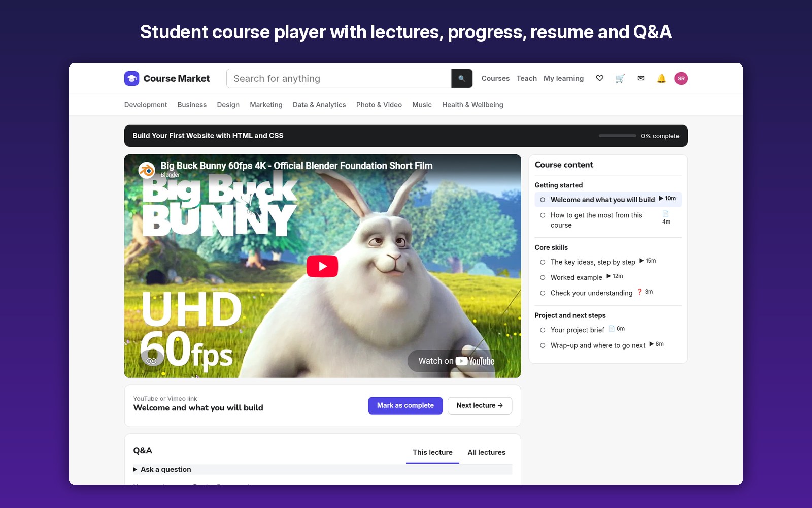This screenshot has width=812, height=508.
Task: Open the messages envelope icon
Action: [641, 78]
